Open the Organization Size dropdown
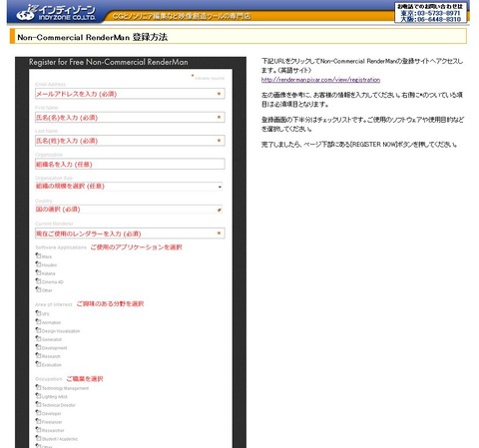Viewport: 479px width, 448px height. click(129, 187)
